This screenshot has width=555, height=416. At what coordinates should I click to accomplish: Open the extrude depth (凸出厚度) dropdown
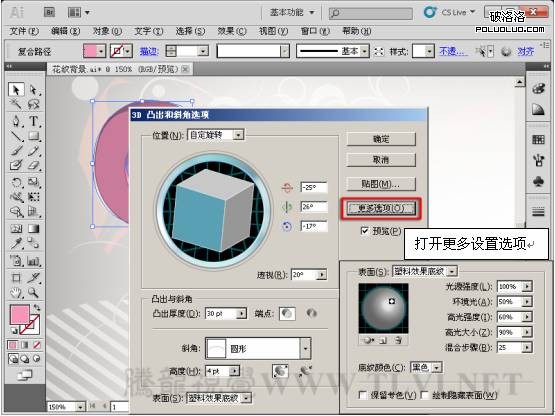click(242, 314)
